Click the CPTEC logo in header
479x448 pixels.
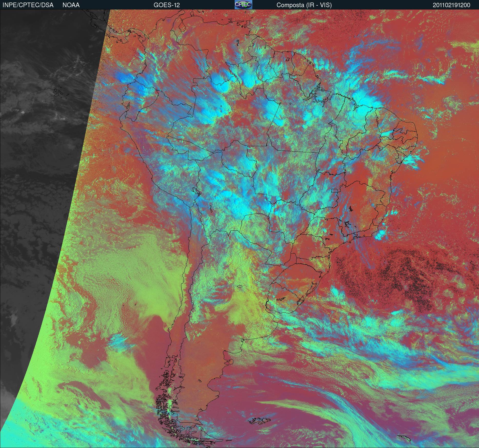tap(243, 5)
